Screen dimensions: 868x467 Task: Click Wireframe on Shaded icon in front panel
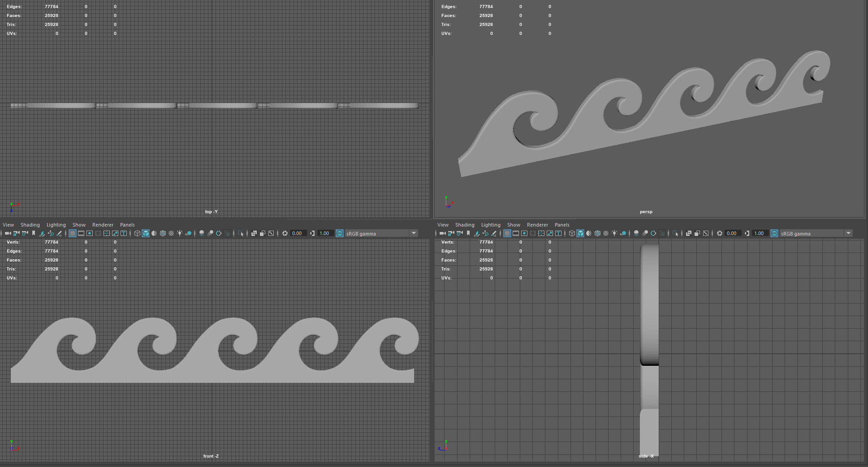[163, 233]
